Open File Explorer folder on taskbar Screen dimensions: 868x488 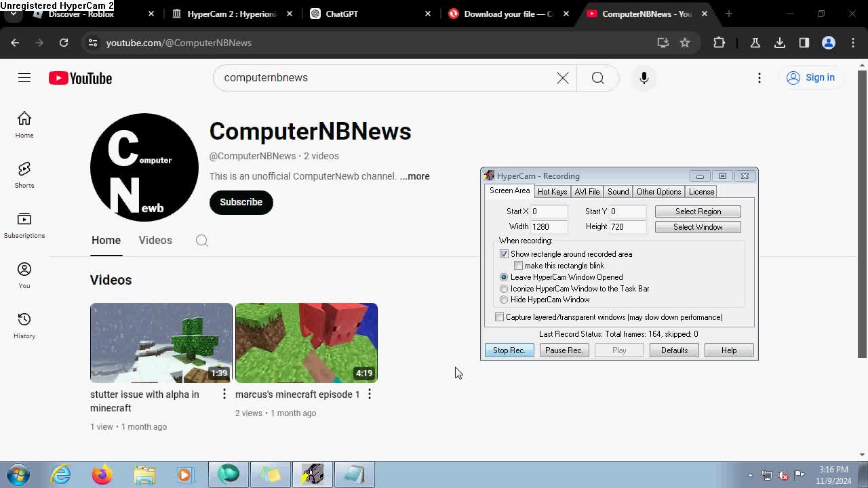pyautogui.click(x=144, y=474)
